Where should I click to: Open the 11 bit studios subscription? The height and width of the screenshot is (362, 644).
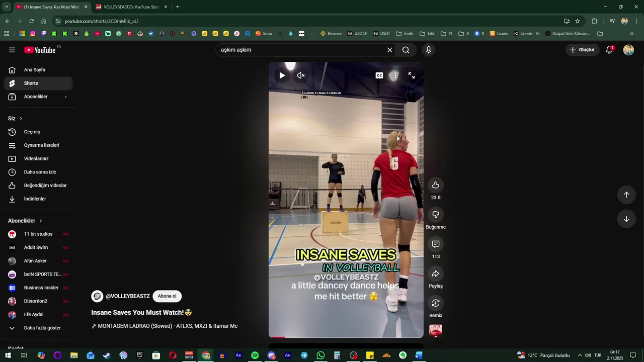point(39,234)
